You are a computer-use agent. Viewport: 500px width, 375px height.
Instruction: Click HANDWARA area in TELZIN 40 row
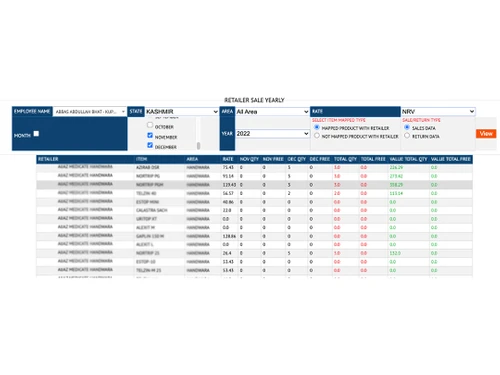click(198, 193)
